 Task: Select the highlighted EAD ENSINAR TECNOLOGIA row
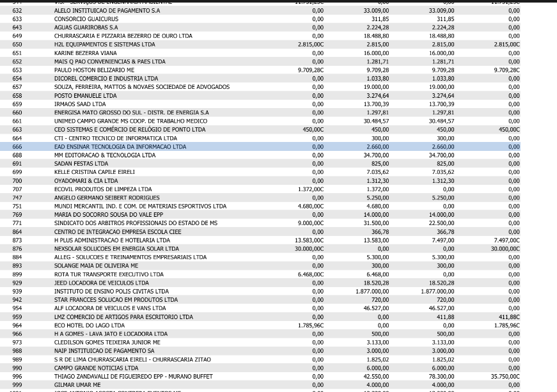(260, 146)
